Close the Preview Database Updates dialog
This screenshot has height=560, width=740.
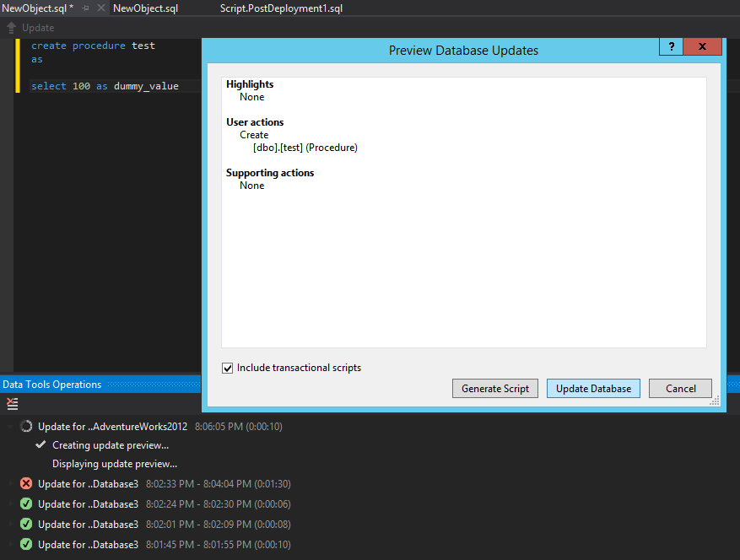pos(702,46)
